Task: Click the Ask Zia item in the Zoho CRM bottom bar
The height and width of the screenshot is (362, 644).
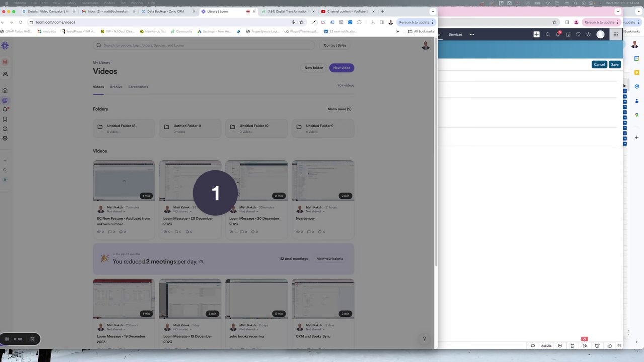Action: (546, 346)
